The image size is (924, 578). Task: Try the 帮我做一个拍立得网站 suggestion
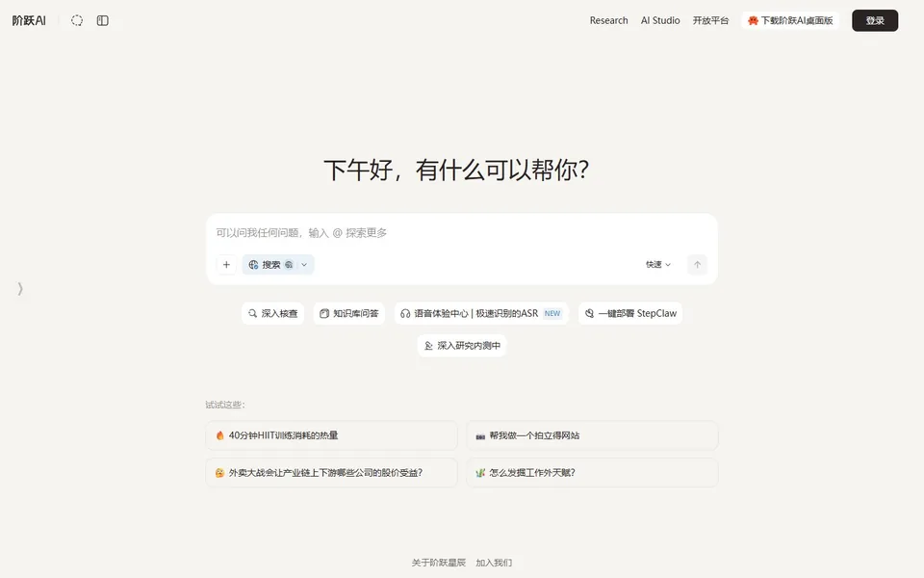(x=592, y=435)
